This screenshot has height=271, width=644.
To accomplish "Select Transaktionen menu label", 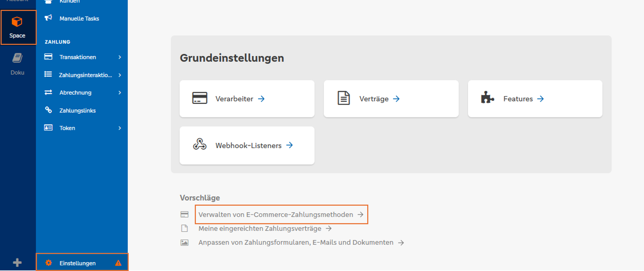I will 78,57.
